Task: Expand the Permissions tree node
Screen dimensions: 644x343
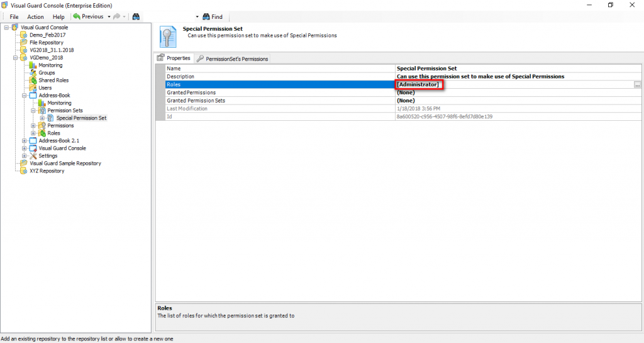Action: [x=33, y=126]
